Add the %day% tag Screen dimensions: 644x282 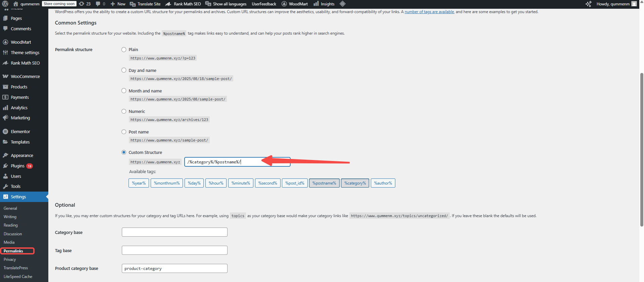click(x=194, y=183)
